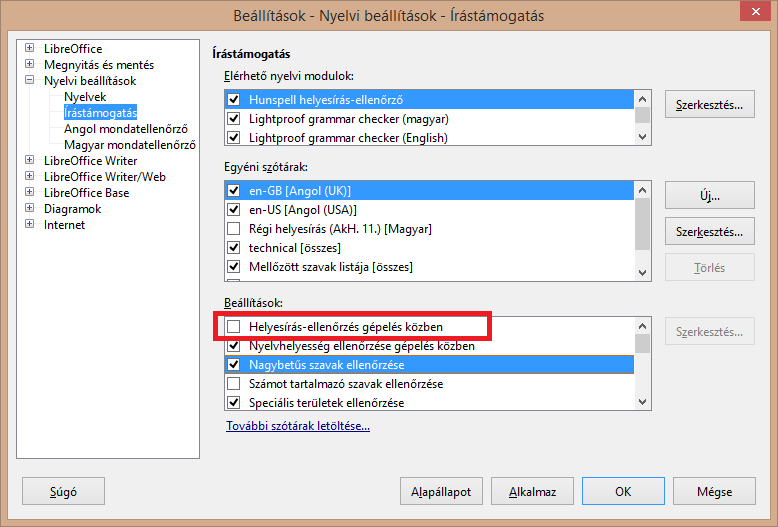Expand the LibreOffice tree node
Screen dimensions: 778x527
pos(30,48)
